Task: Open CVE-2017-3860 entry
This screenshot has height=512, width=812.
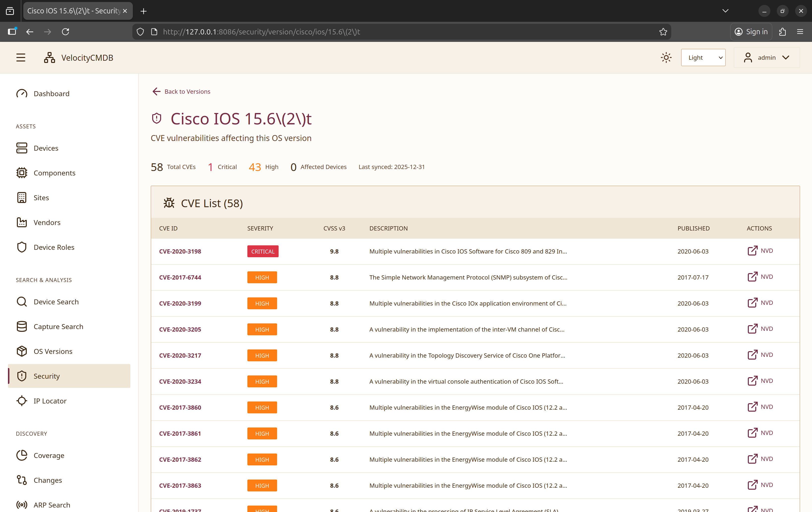Action: (x=180, y=407)
